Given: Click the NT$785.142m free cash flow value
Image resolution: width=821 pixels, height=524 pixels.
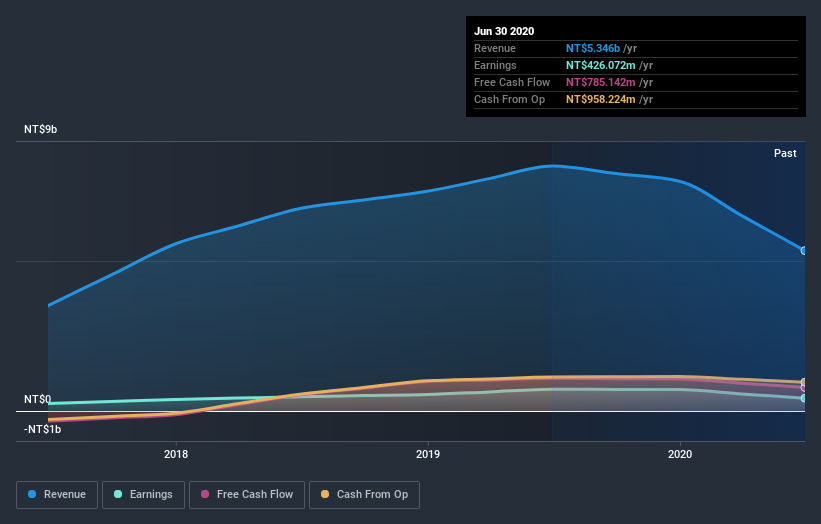Looking at the screenshot, I should point(601,82).
